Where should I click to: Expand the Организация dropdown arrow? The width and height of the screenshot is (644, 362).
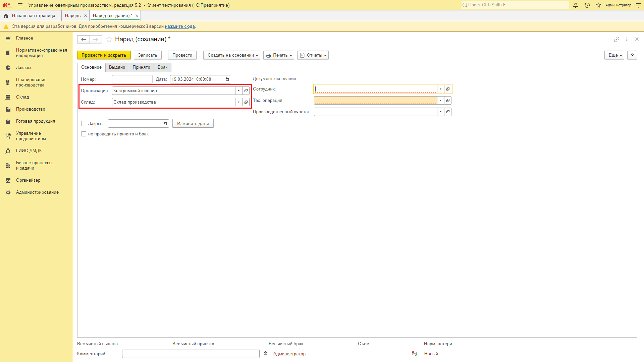tap(239, 91)
